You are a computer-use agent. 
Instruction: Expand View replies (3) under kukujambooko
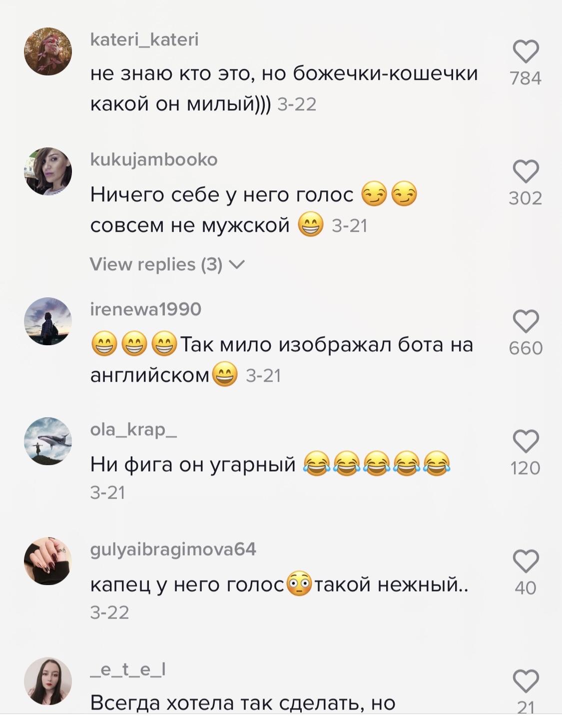point(167,264)
